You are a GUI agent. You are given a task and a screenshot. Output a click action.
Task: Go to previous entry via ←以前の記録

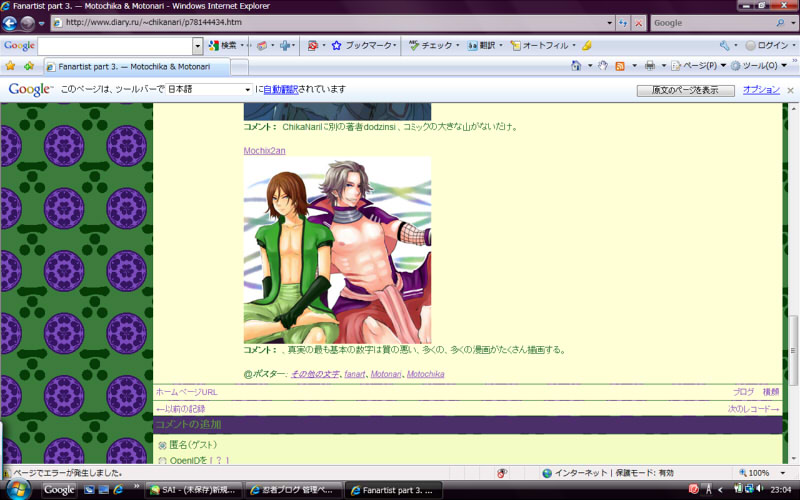(181, 409)
